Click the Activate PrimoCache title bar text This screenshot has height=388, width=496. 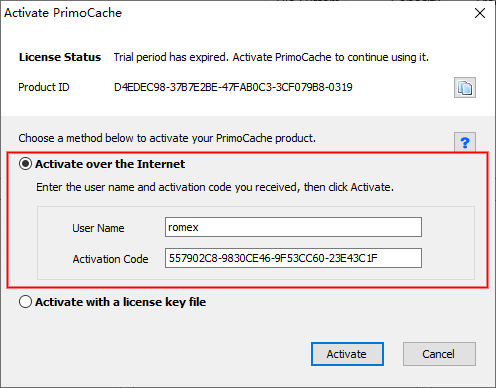tap(63, 13)
